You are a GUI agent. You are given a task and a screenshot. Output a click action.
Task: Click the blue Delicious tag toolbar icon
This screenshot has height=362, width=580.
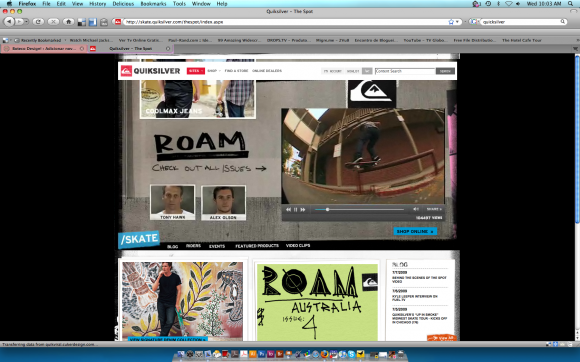(92, 22)
